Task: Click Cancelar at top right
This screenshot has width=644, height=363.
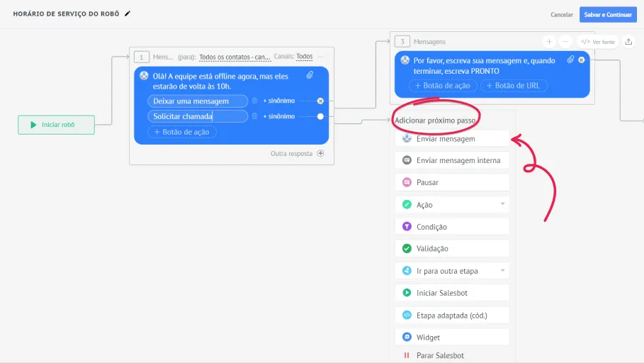Action: [561, 14]
